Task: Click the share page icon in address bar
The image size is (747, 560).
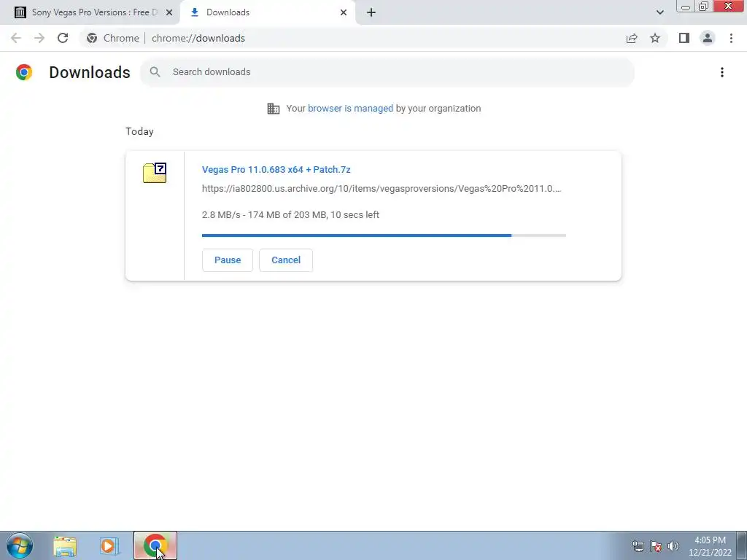Action: (x=632, y=38)
